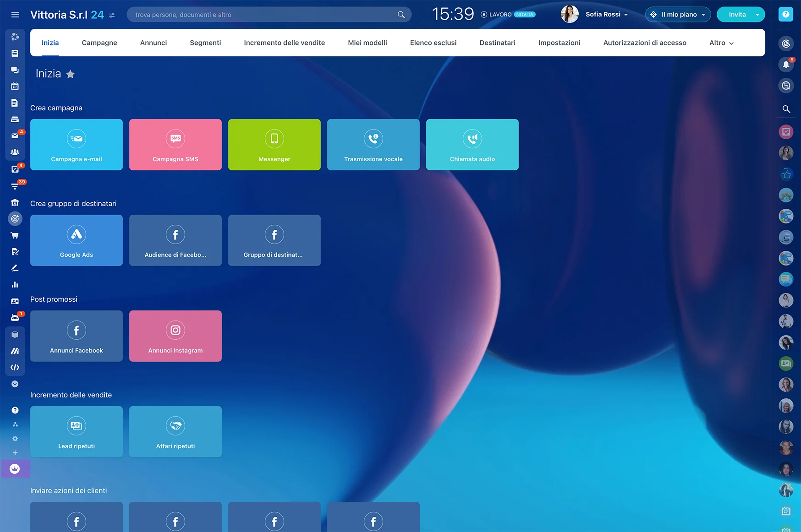
Task: Open the Segmenti tab
Action: point(205,43)
